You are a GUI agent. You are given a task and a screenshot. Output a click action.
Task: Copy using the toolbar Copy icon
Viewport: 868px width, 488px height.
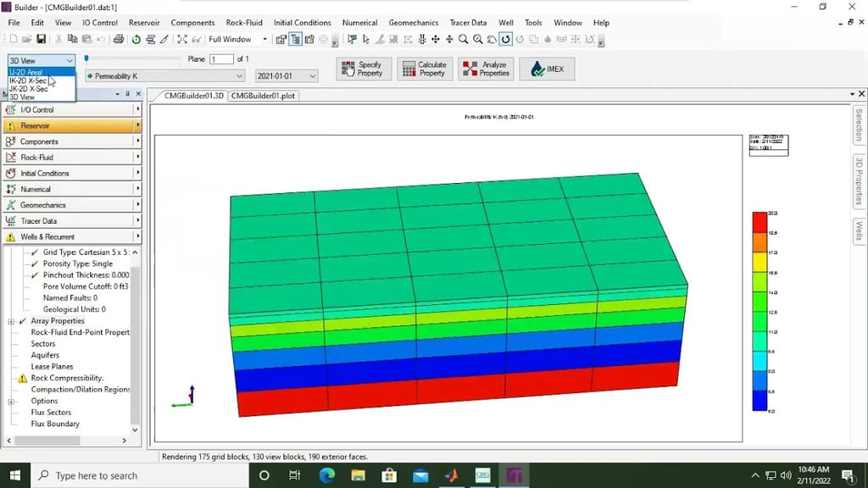click(x=72, y=39)
